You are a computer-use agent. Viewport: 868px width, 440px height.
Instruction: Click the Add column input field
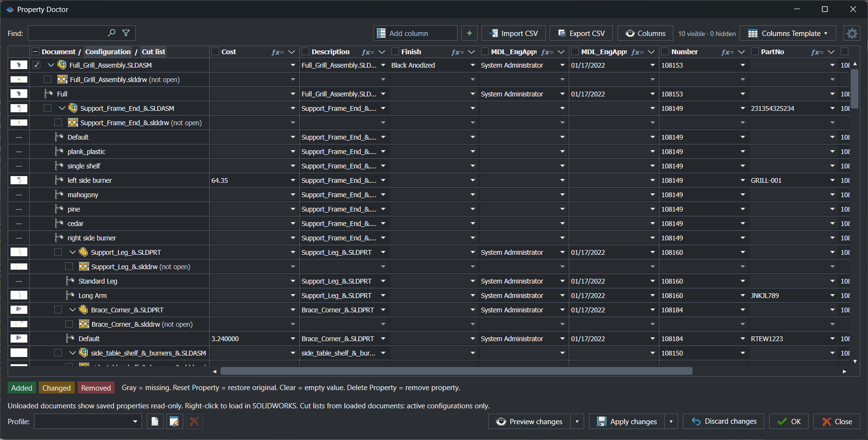(x=415, y=33)
